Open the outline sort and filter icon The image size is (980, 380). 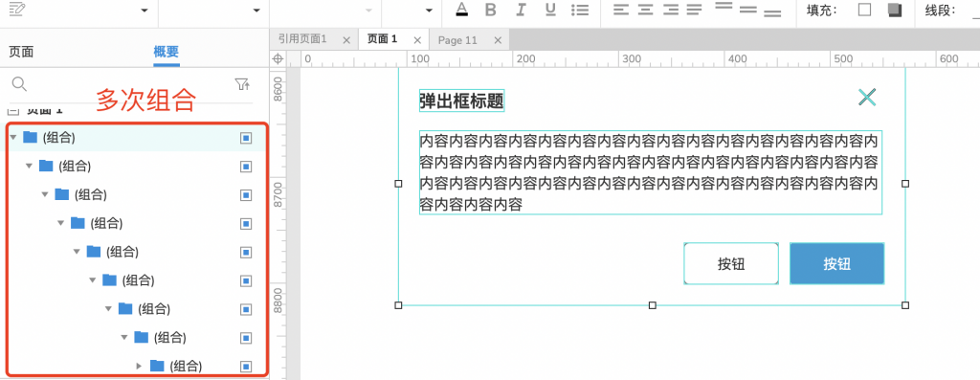pos(242,84)
